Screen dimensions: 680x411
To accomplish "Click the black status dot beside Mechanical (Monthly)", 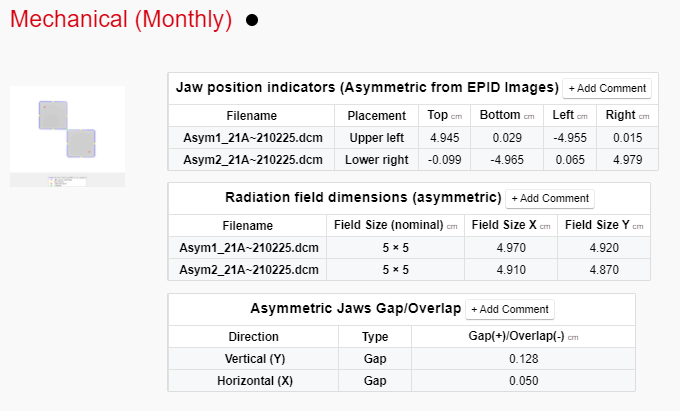I will coord(251,21).
